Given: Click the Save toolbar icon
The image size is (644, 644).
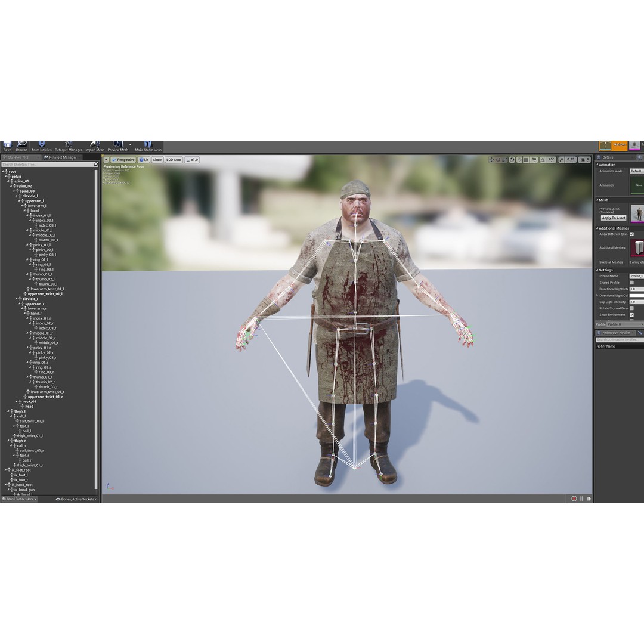Looking at the screenshot, I should (x=7, y=147).
